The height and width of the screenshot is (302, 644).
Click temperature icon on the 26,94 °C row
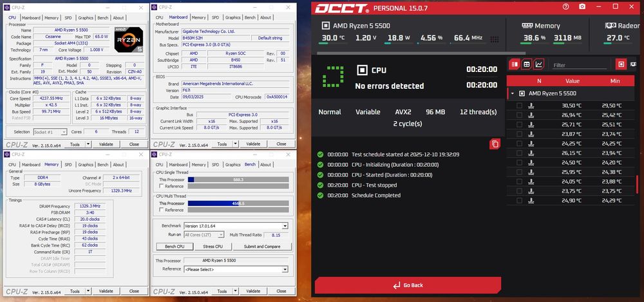coord(531,115)
